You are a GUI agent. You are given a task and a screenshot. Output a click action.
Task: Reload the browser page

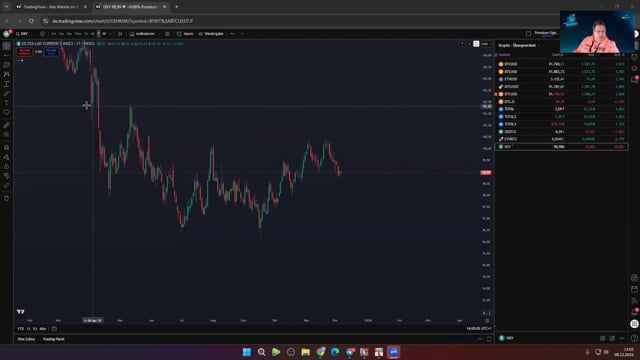[31, 21]
